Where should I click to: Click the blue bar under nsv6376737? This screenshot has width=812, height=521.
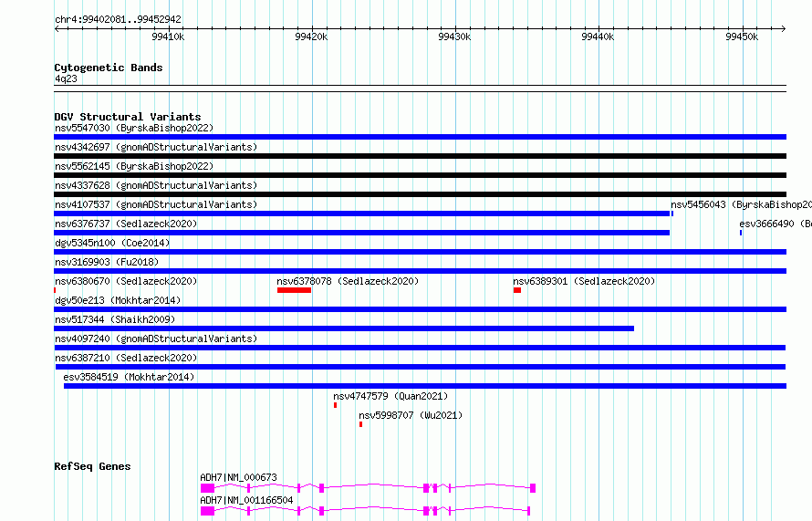361,233
